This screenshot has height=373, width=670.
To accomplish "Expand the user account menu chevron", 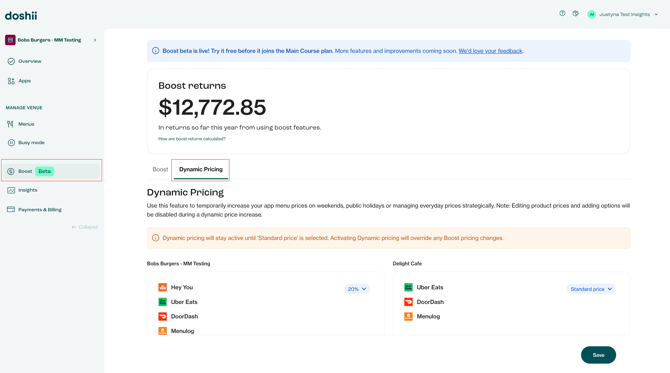I will pyautogui.click(x=656, y=15).
